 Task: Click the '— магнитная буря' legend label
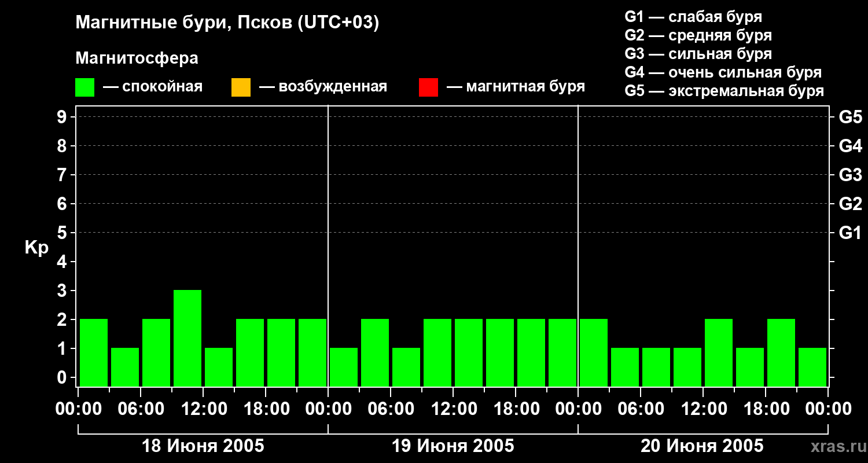pos(516,87)
